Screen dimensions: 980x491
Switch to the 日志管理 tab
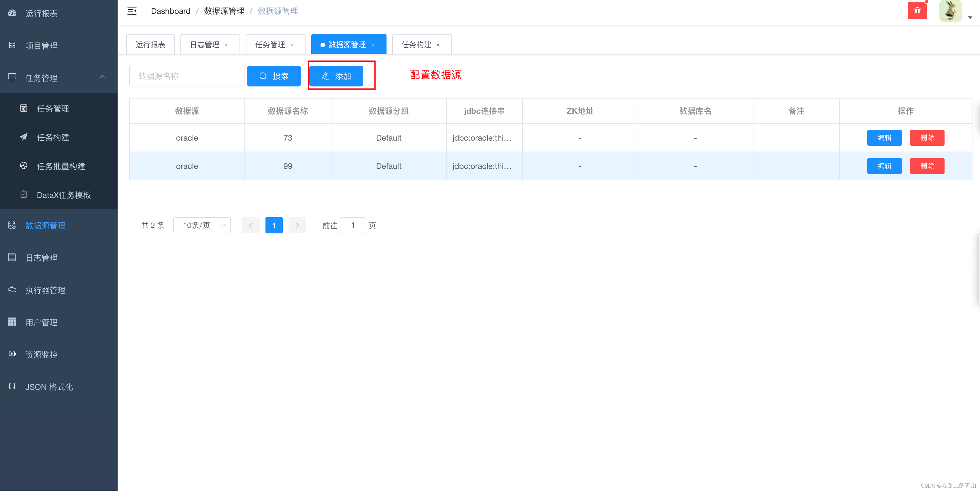tap(205, 44)
